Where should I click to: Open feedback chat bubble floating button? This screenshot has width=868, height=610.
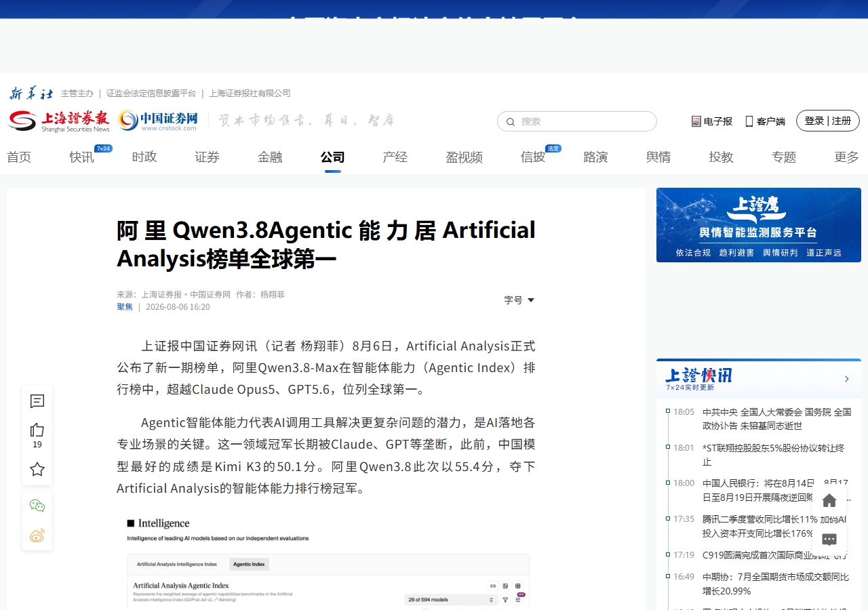click(x=829, y=540)
